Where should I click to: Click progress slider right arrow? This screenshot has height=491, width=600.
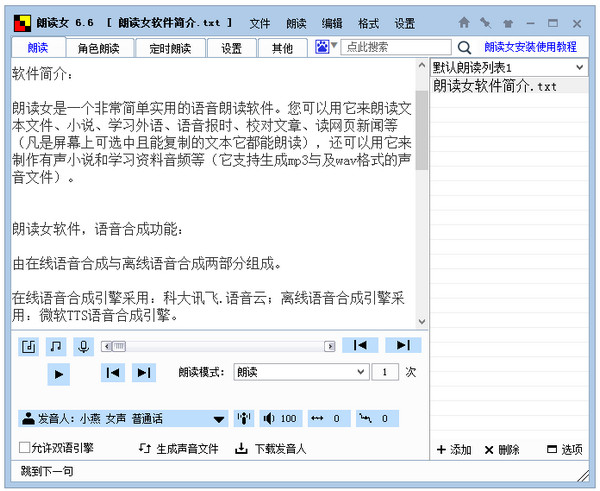(329, 346)
